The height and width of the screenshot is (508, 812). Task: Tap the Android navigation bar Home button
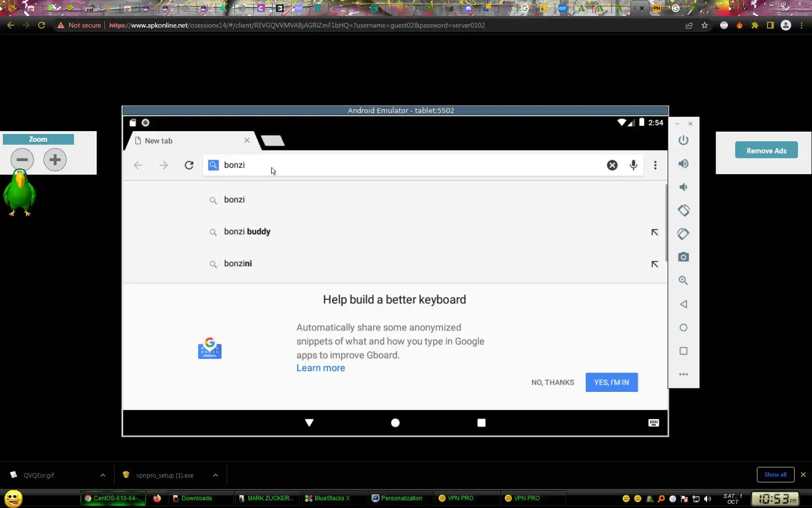point(395,423)
